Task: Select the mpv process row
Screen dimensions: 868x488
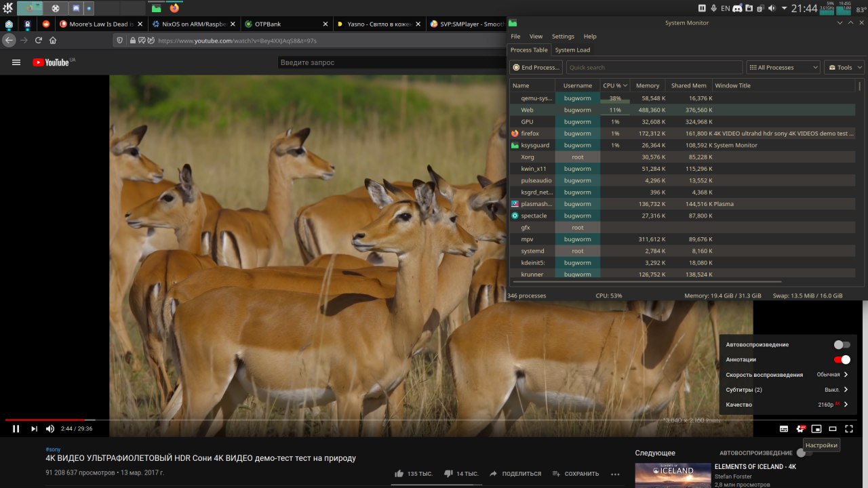Action: (682, 239)
